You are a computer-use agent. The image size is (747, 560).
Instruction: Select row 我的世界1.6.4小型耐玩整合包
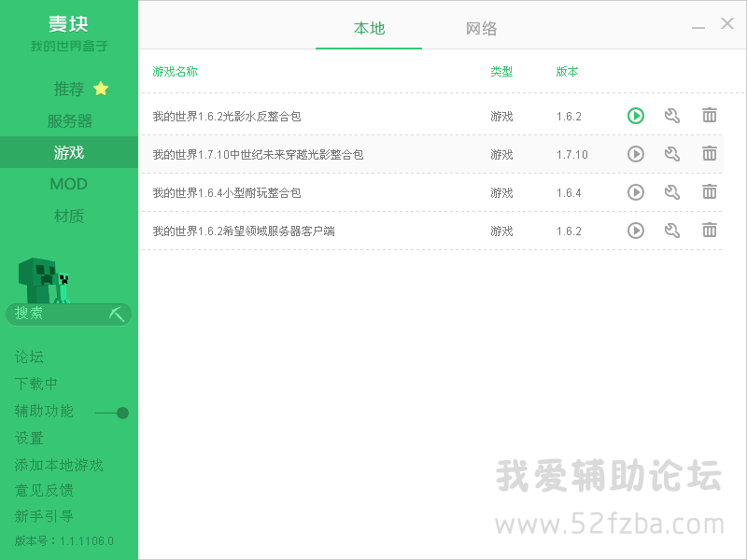[x=430, y=192]
